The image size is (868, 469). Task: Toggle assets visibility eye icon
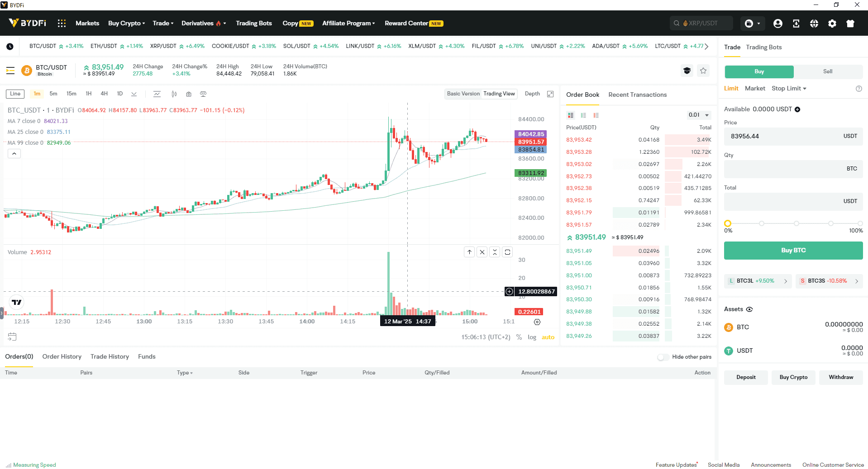tap(749, 309)
